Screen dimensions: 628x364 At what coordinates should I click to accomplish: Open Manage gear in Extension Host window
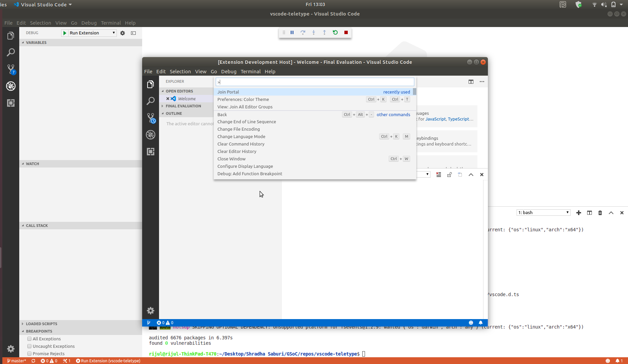pyautogui.click(x=151, y=311)
